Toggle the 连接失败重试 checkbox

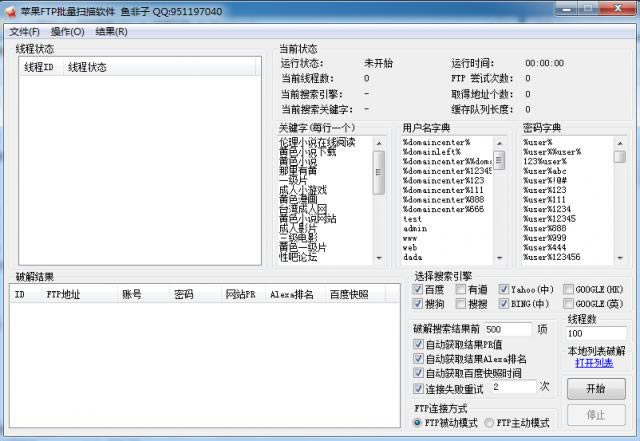click(x=419, y=388)
